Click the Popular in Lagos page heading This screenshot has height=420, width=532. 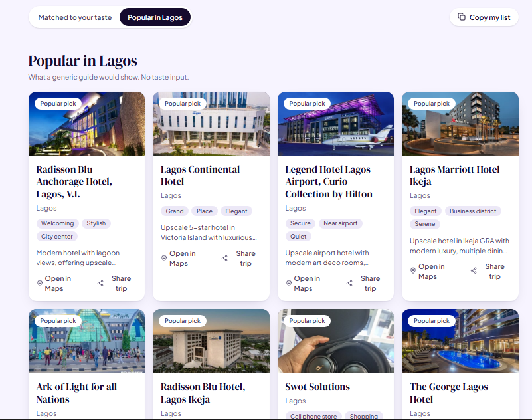tap(83, 61)
